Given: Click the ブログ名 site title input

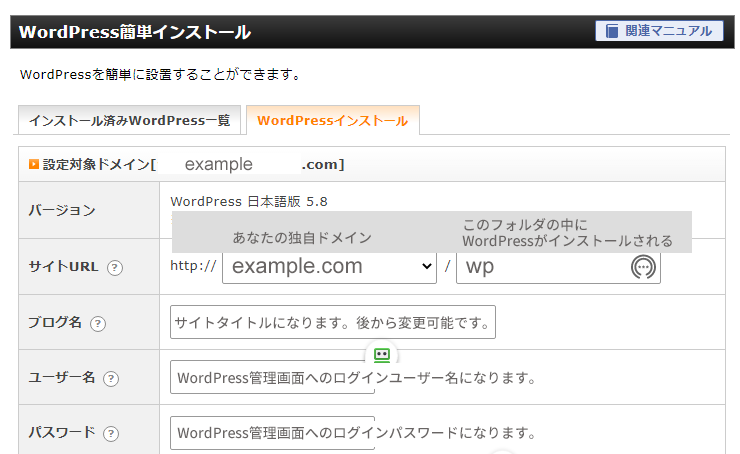Looking at the screenshot, I should (333, 322).
